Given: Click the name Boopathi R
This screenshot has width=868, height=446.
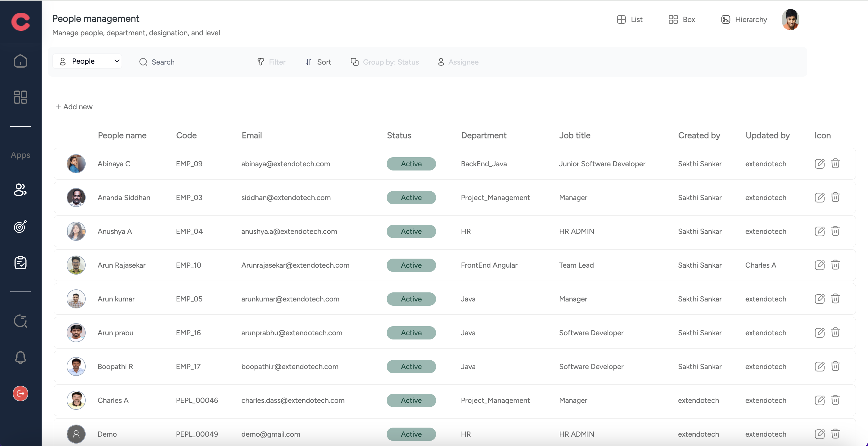Looking at the screenshot, I should (115, 366).
